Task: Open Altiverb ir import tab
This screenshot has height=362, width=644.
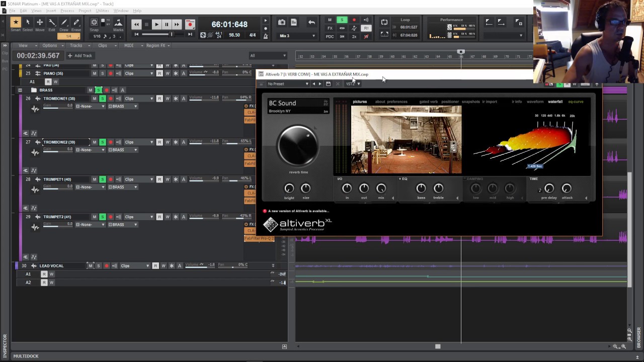Action: (490, 102)
